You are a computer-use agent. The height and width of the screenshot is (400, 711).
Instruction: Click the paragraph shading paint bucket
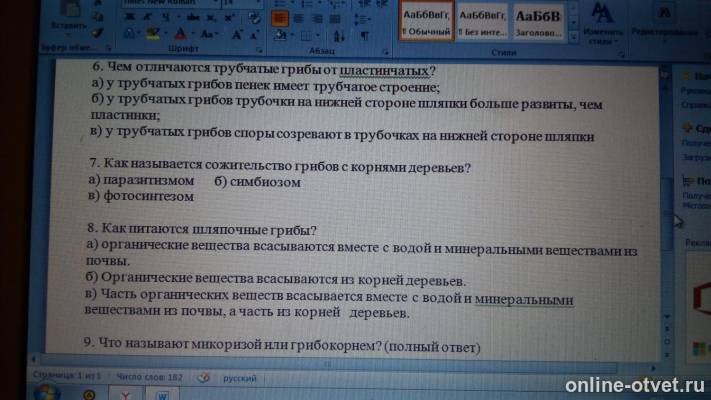(281, 35)
